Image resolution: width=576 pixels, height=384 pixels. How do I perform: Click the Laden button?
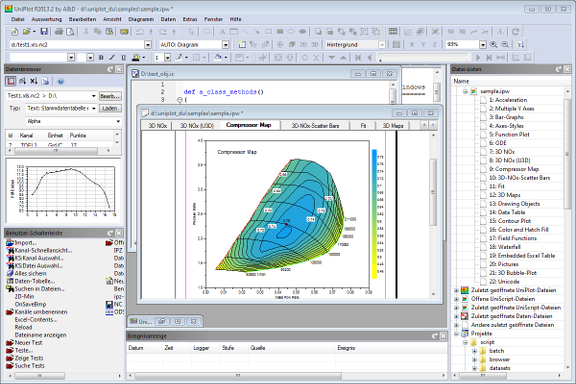110,108
